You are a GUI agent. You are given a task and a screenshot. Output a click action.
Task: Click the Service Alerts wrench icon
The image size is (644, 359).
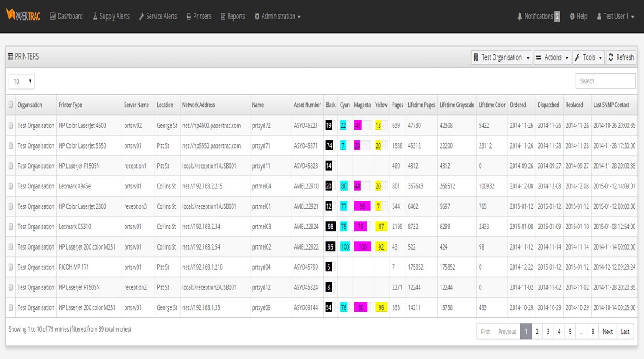(142, 17)
